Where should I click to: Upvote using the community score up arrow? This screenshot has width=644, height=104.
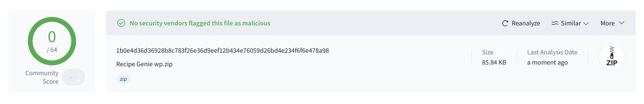[x=78, y=74]
